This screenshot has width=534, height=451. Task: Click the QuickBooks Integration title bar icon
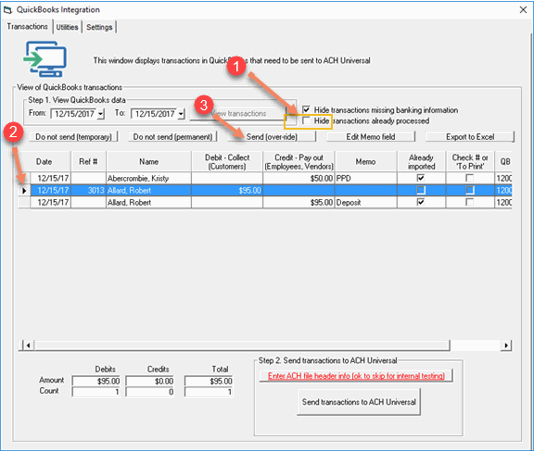click(8, 10)
